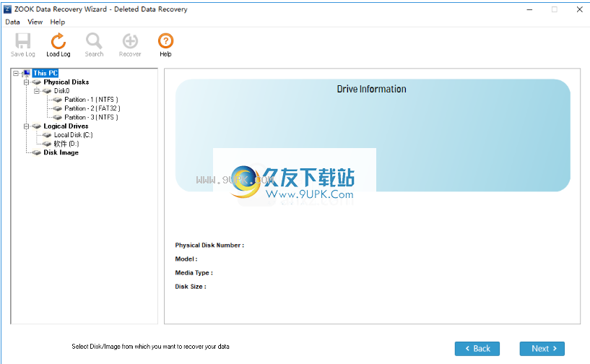
Task: Select Physical Disks label
Action: tap(66, 82)
